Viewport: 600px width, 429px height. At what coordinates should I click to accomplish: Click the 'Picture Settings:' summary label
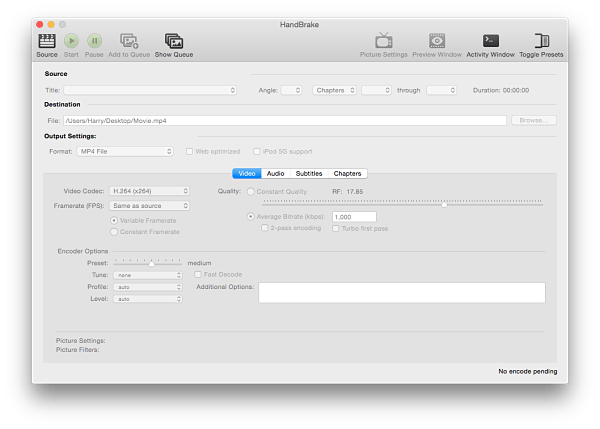pyautogui.click(x=80, y=341)
